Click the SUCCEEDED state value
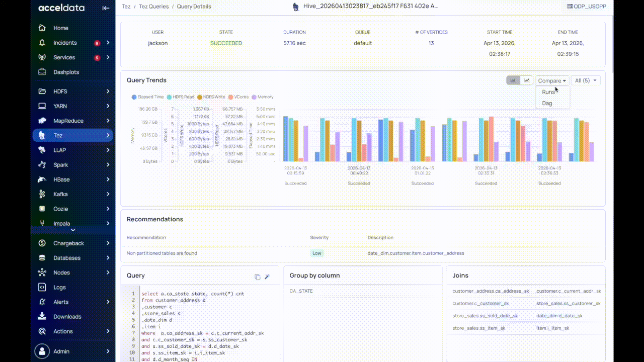The height and width of the screenshot is (362, 644). [226, 43]
